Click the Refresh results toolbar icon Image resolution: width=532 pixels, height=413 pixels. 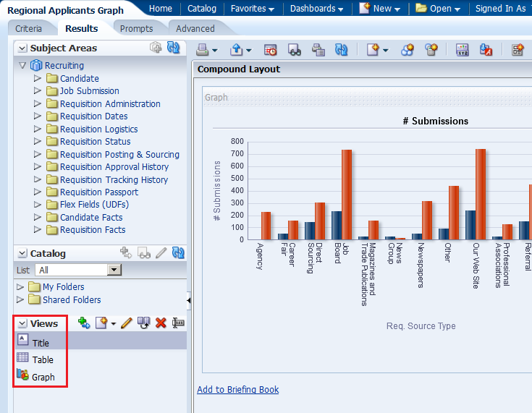[x=341, y=49]
